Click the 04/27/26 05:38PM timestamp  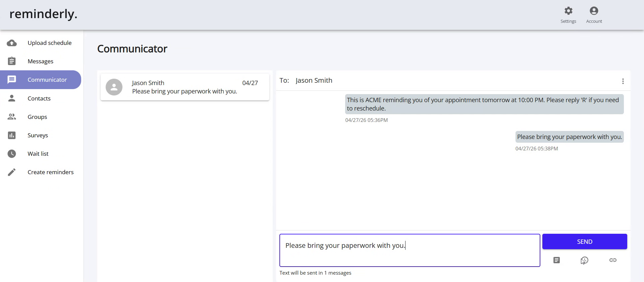click(x=537, y=148)
